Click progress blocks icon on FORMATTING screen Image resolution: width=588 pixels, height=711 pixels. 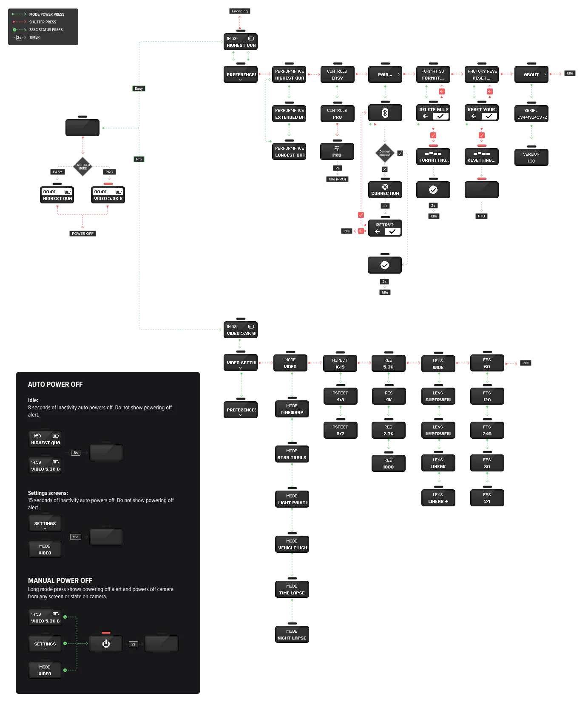[433, 153]
